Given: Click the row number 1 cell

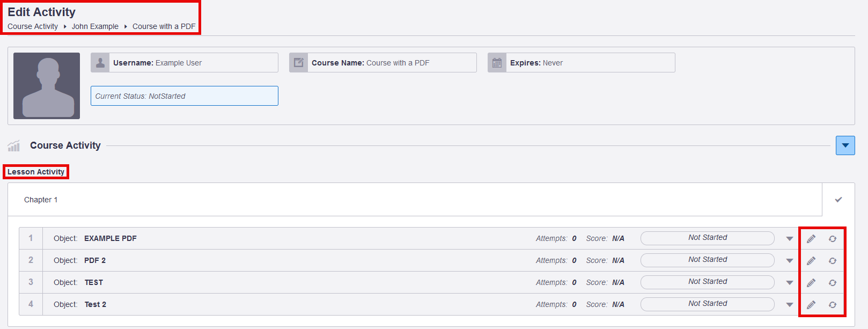Looking at the screenshot, I should coord(31,238).
